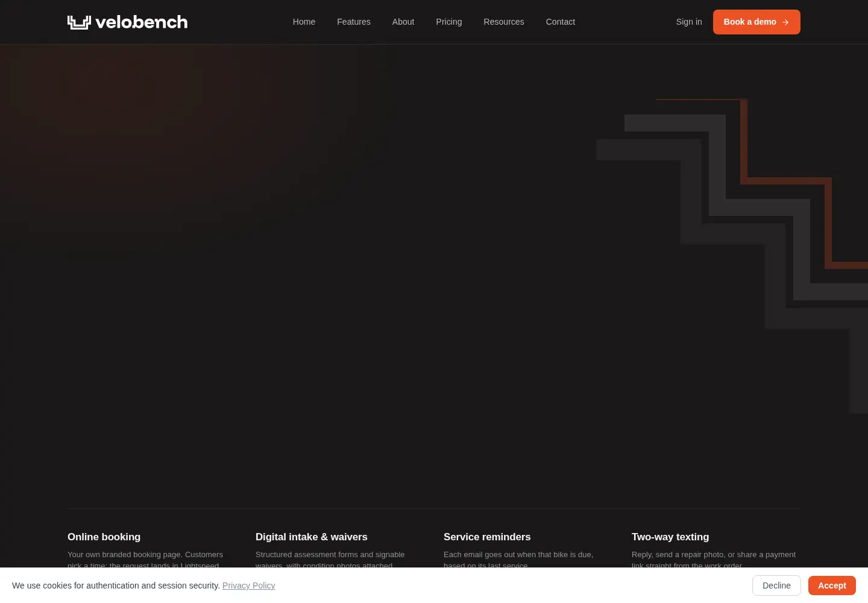Accept the cookie notice
The width and height of the screenshot is (868, 603).
click(x=832, y=586)
